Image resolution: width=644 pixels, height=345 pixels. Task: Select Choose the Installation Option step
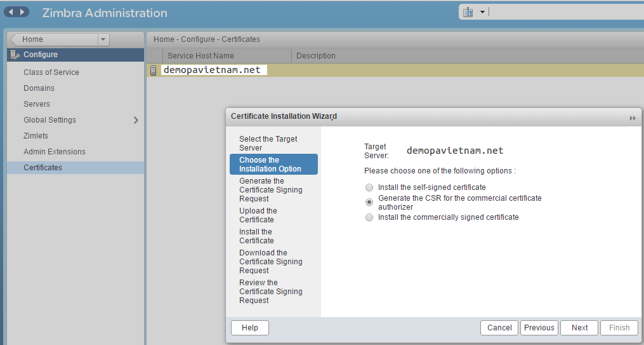coord(273,165)
